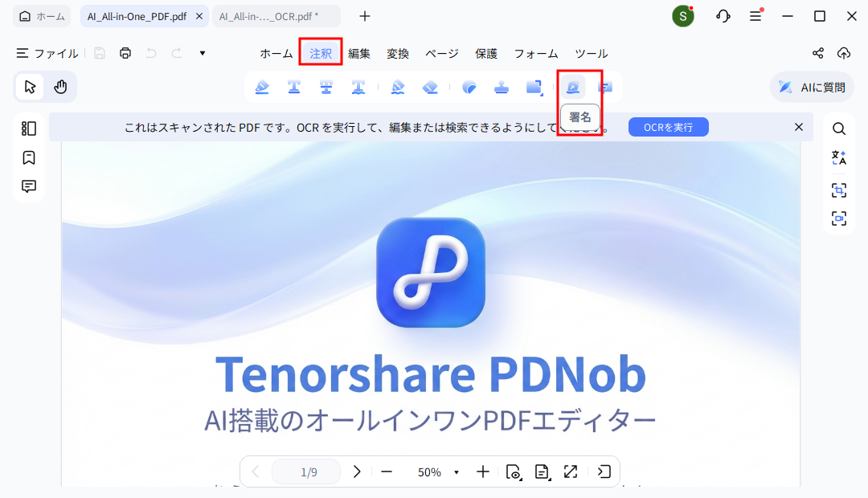Select the 保護 tab
The width and height of the screenshot is (868, 498).
pyautogui.click(x=486, y=54)
